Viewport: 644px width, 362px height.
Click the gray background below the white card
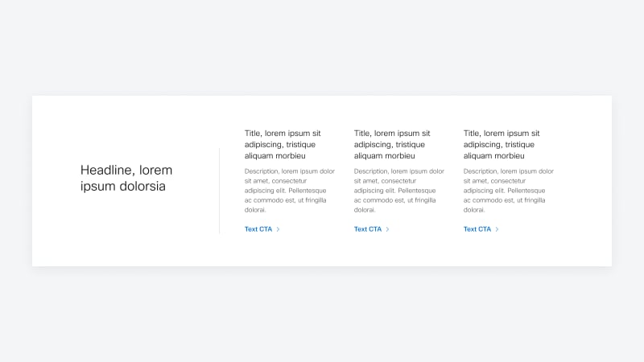pos(322,314)
